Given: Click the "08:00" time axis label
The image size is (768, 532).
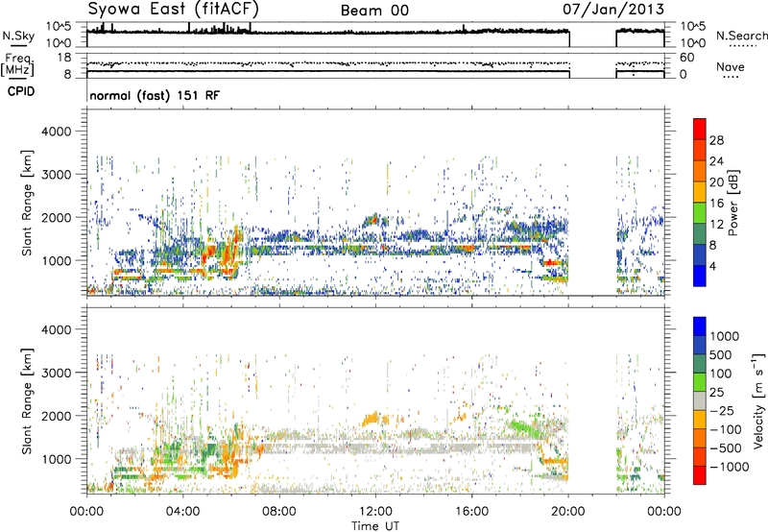Looking at the screenshot, I should pyautogui.click(x=279, y=512).
